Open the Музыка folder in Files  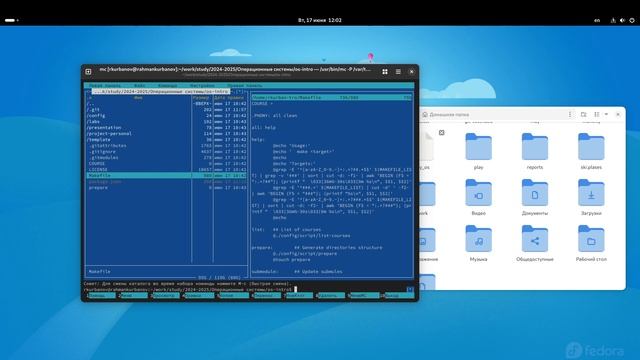point(478,243)
